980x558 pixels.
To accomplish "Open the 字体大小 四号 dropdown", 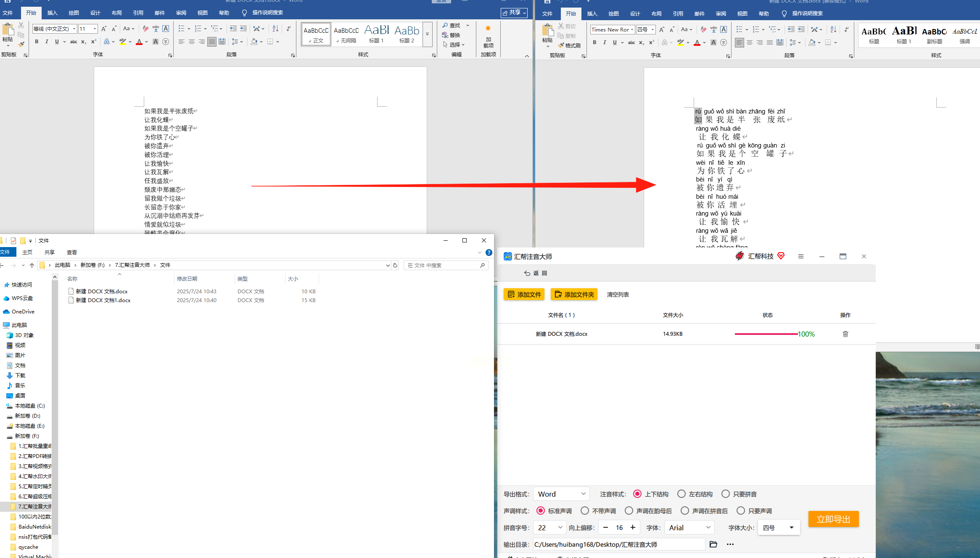I will (779, 528).
